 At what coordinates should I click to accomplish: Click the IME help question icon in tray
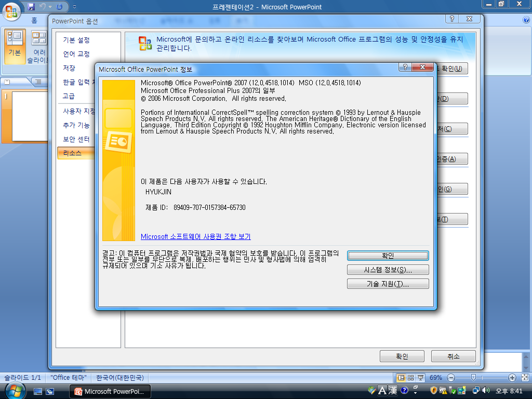[404, 390]
